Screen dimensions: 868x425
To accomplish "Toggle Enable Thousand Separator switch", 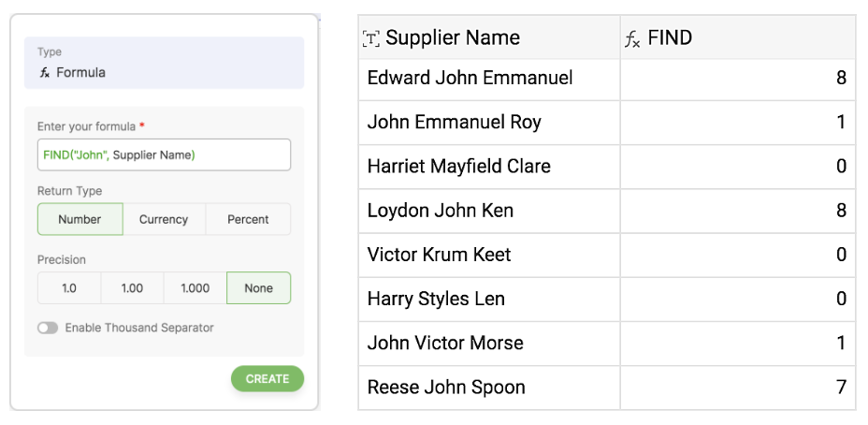I will point(48,328).
